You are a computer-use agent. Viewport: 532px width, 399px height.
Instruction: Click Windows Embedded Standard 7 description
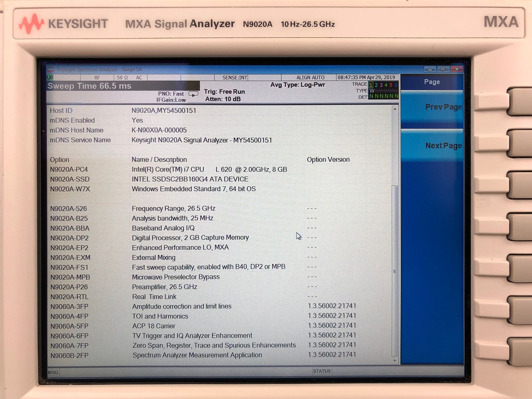(x=194, y=189)
